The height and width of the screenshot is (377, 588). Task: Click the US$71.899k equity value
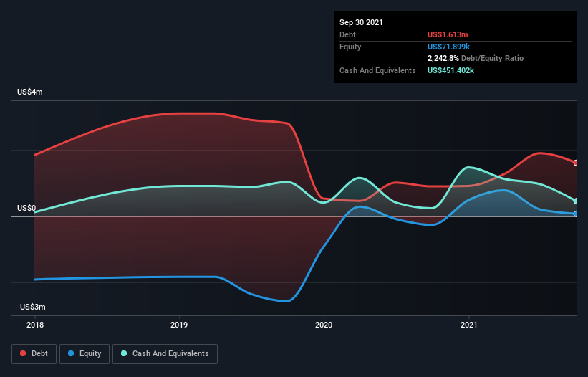448,47
